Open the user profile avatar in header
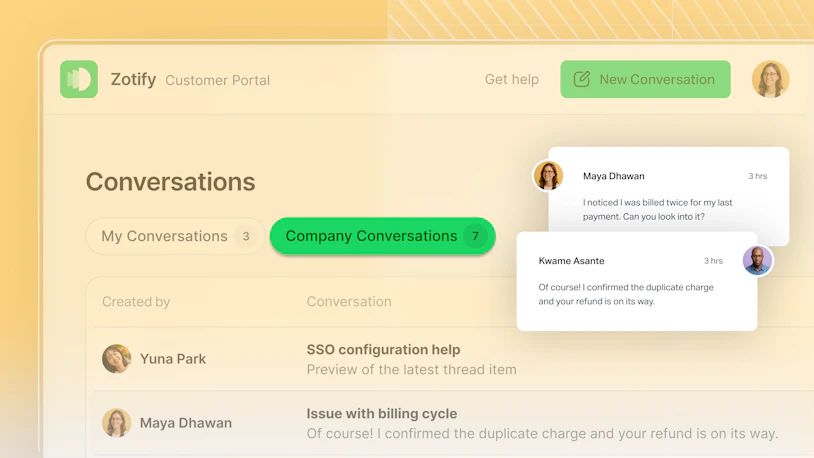Viewport: 814px width, 458px height. [770, 79]
